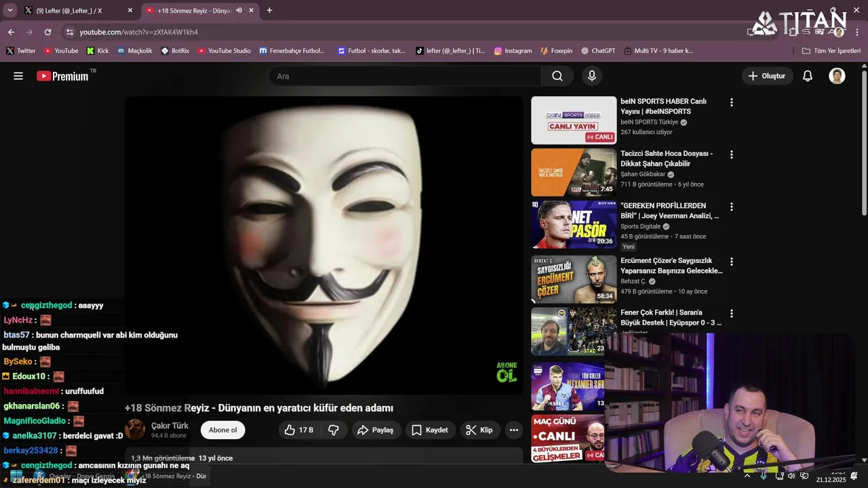The image size is (868, 488).
Task: Create a clip with Klip button
Action: tap(479, 430)
